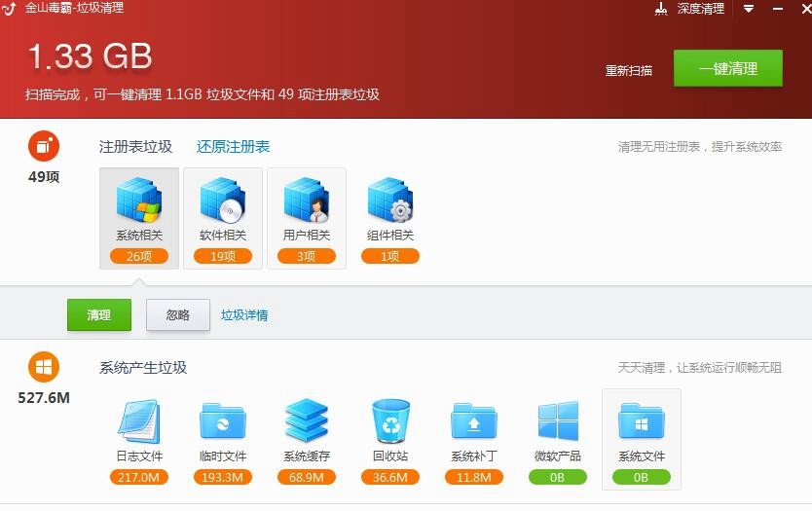
Task: Open the title bar dropdown menu arrow
Action: click(749, 9)
